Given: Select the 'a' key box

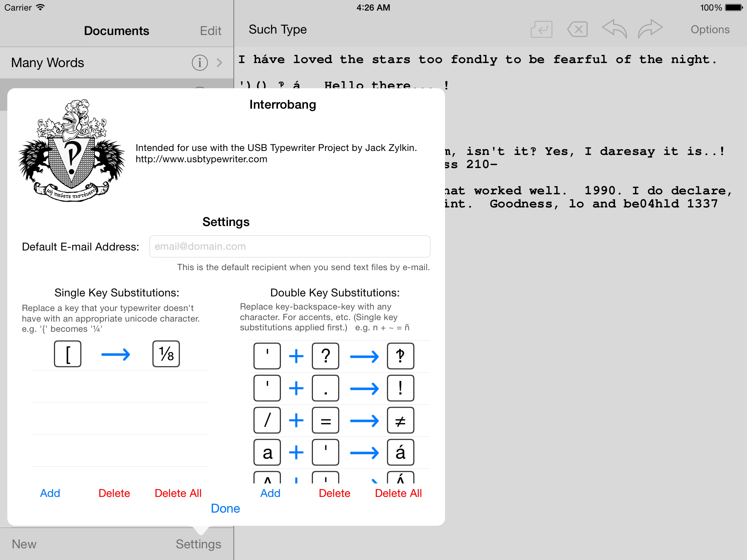Looking at the screenshot, I should [x=267, y=452].
